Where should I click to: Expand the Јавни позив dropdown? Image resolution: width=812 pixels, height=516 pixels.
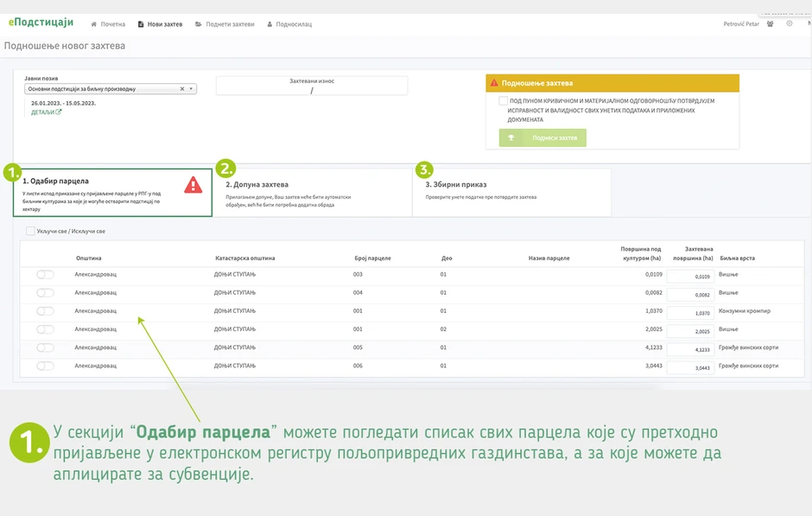pyautogui.click(x=191, y=89)
